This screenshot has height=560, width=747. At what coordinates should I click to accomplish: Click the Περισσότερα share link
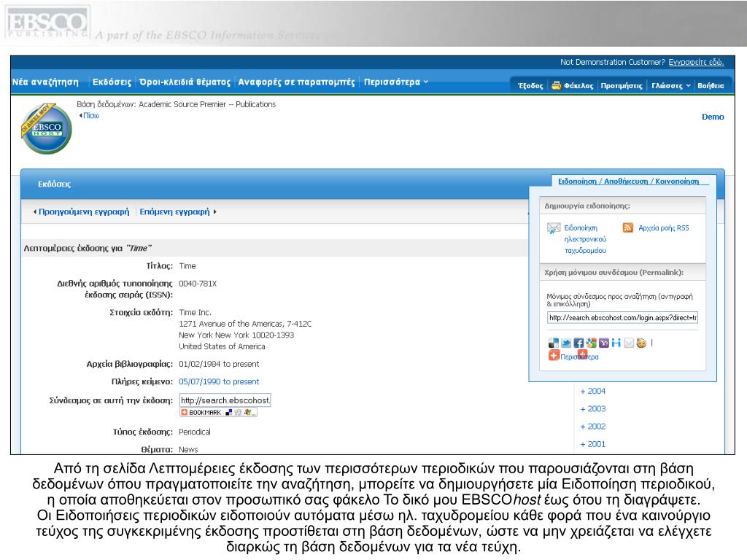(x=579, y=357)
